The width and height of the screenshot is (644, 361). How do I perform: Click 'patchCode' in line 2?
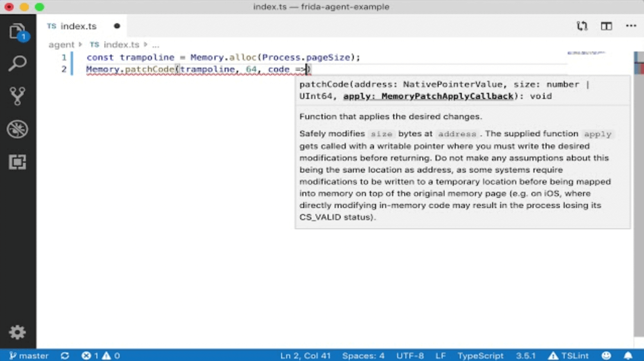point(150,69)
